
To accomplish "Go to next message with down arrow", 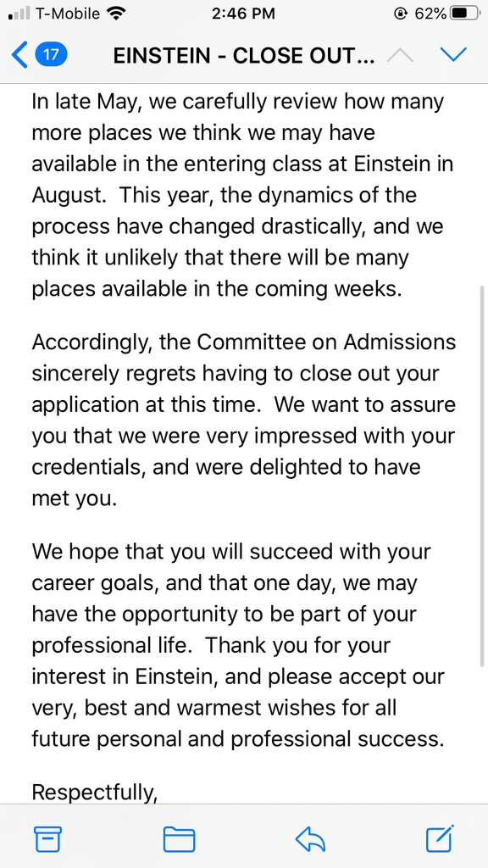I will click(x=453, y=55).
